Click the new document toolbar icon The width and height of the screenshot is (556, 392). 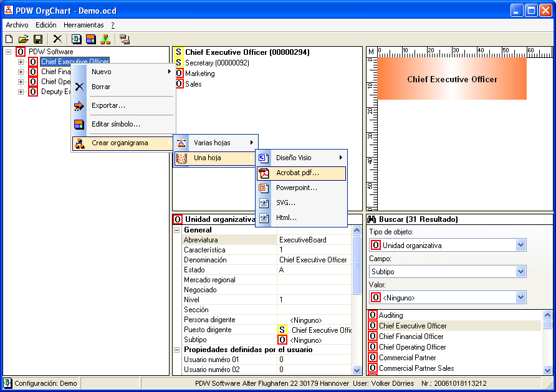point(9,39)
